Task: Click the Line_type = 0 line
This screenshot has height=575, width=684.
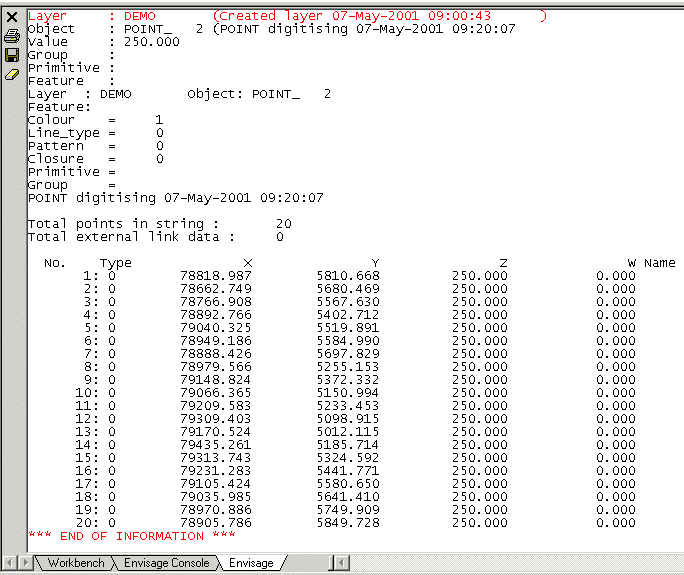Action: pos(96,133)
